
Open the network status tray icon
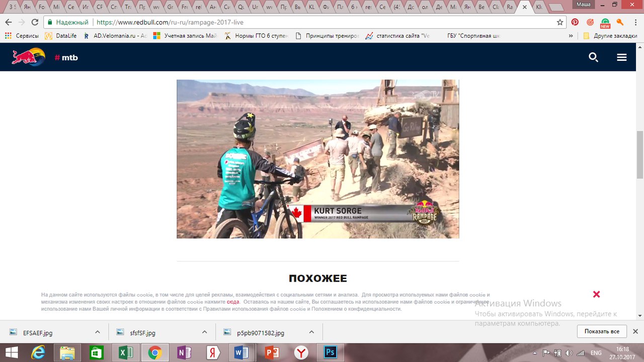point(581,353)
